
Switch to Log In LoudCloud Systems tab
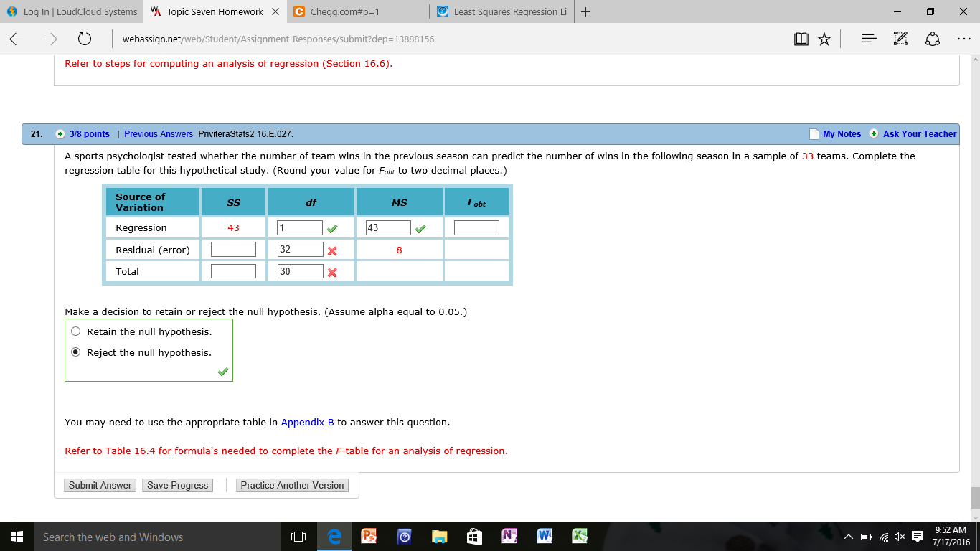point(72,11)
